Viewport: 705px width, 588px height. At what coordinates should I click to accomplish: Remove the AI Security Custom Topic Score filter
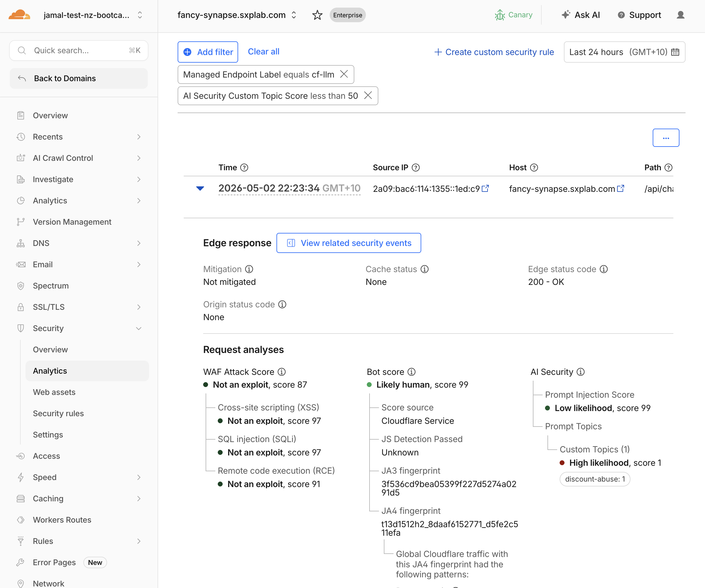click(368, 96)
